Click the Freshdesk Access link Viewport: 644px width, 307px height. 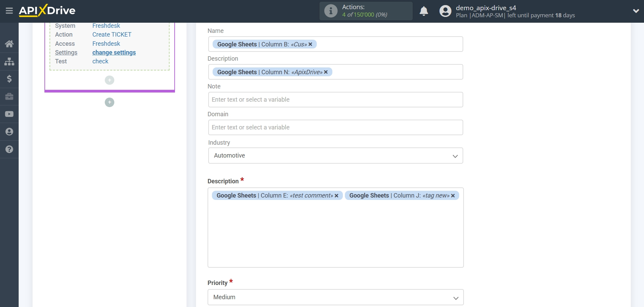pos(106,44)
